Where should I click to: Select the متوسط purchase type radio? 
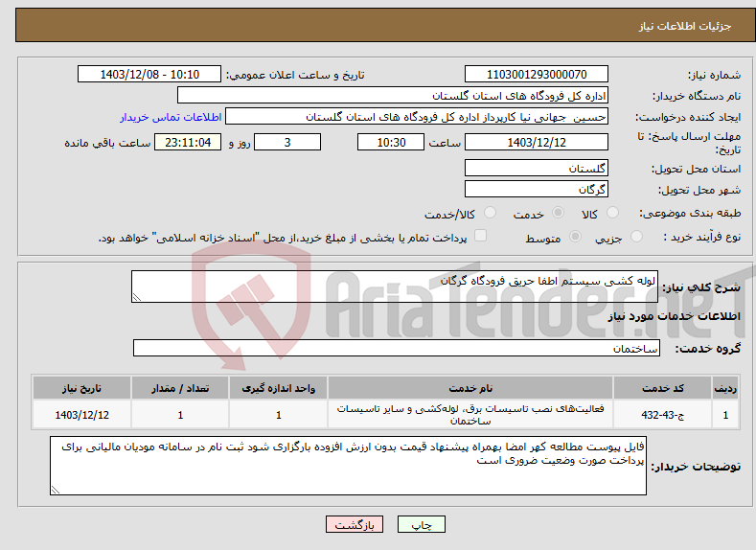(575, 237)
